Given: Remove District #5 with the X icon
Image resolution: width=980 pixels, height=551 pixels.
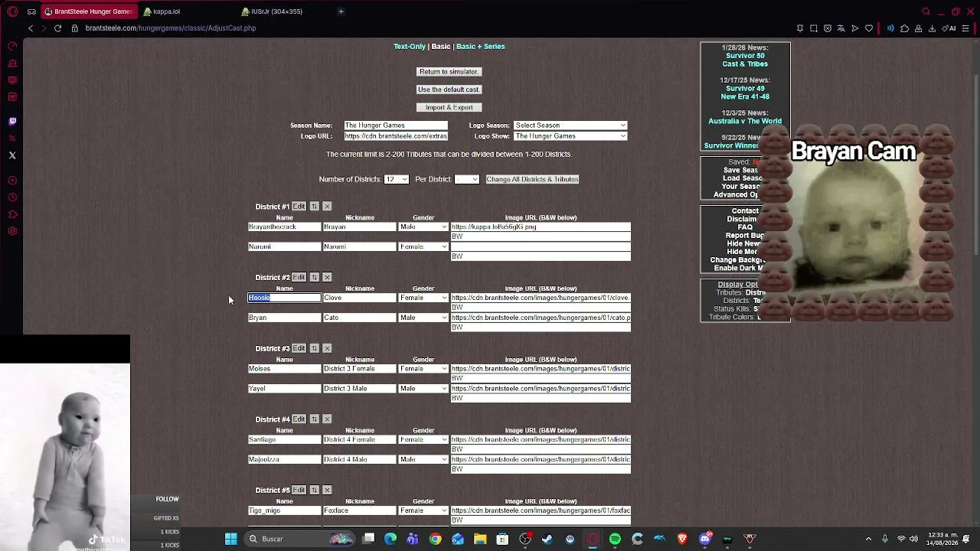Looking at the screenshot, I should (327, 490).
